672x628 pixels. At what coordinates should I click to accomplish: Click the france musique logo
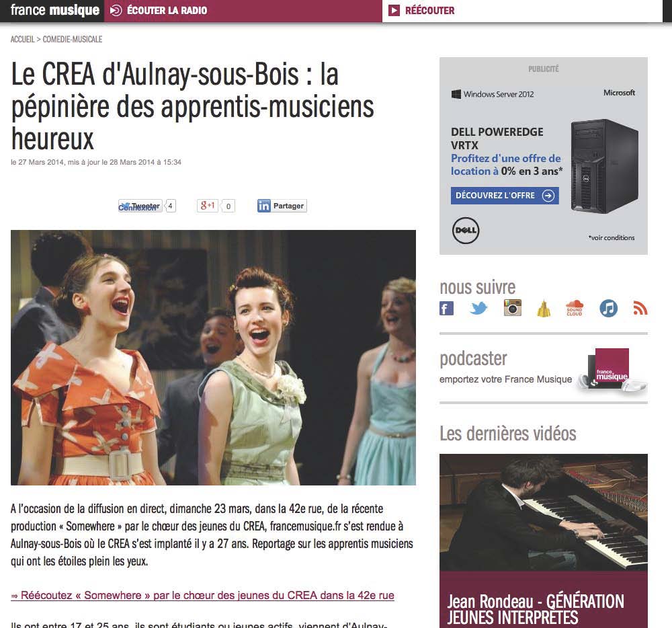55,10
